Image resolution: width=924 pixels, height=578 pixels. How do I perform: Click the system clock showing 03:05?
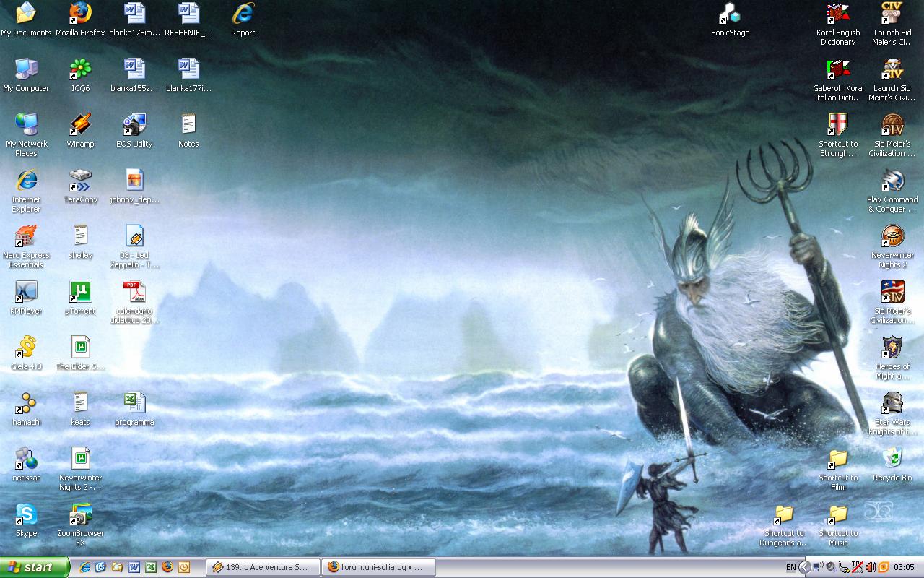click(904, 567)
